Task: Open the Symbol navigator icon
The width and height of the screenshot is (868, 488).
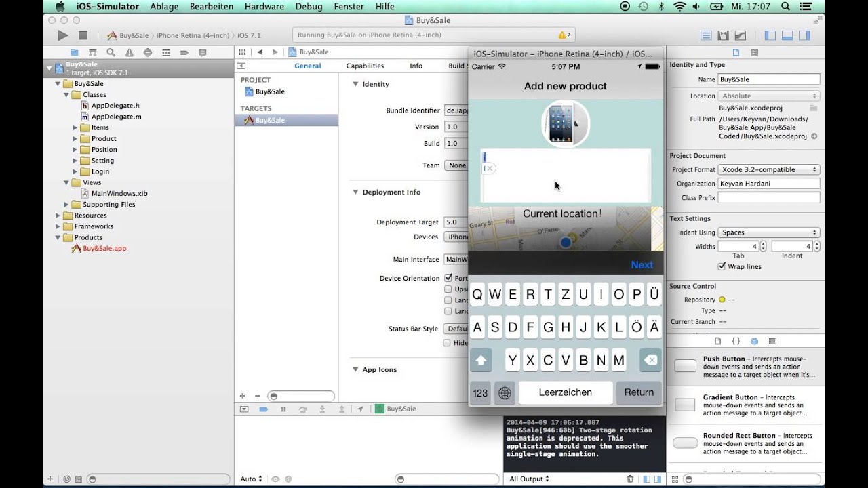Action: pyautogui.click(x=93, y=52)
